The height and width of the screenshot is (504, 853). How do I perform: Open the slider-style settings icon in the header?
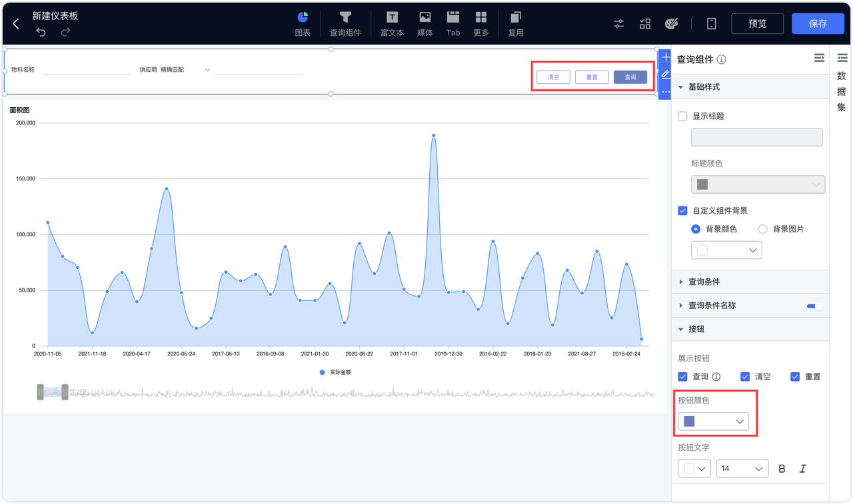(619, 24)
